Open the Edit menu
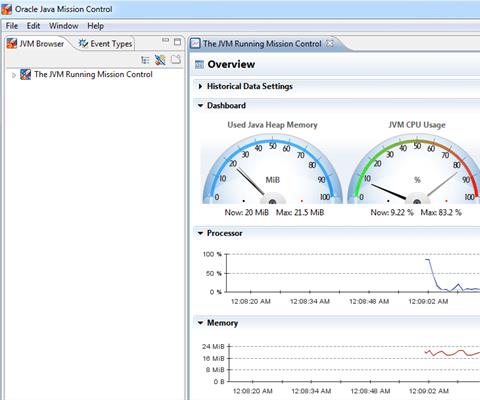480x400 pixels. click(33, 26)
